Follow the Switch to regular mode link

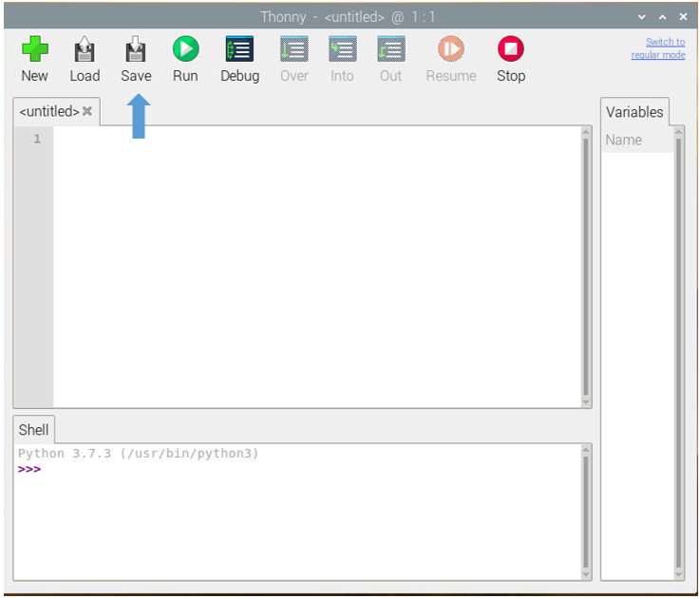tap(658, 48)
